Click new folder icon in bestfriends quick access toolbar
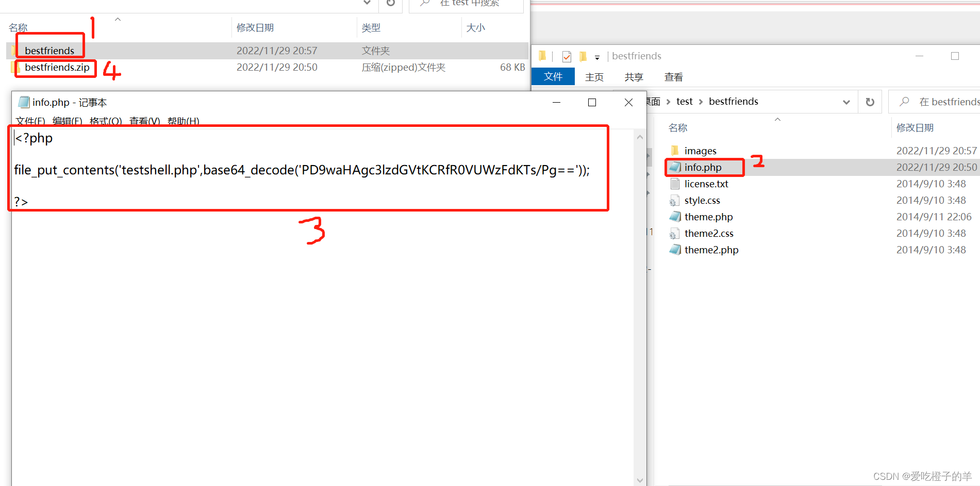Screen dimensions: 980x486 pos(583,56)
